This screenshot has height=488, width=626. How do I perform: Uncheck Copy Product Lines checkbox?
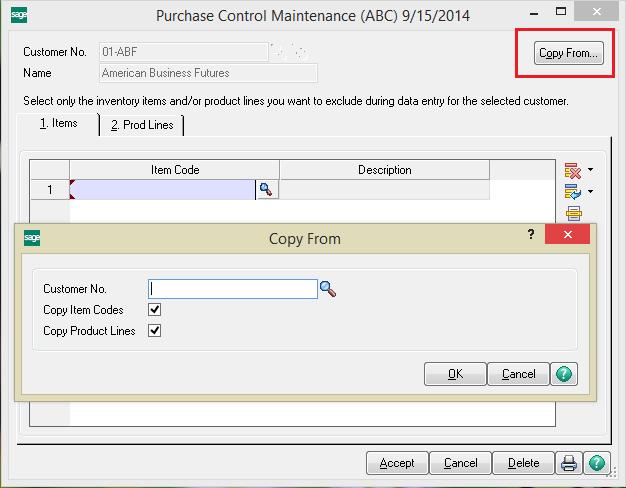coord(154,330)
